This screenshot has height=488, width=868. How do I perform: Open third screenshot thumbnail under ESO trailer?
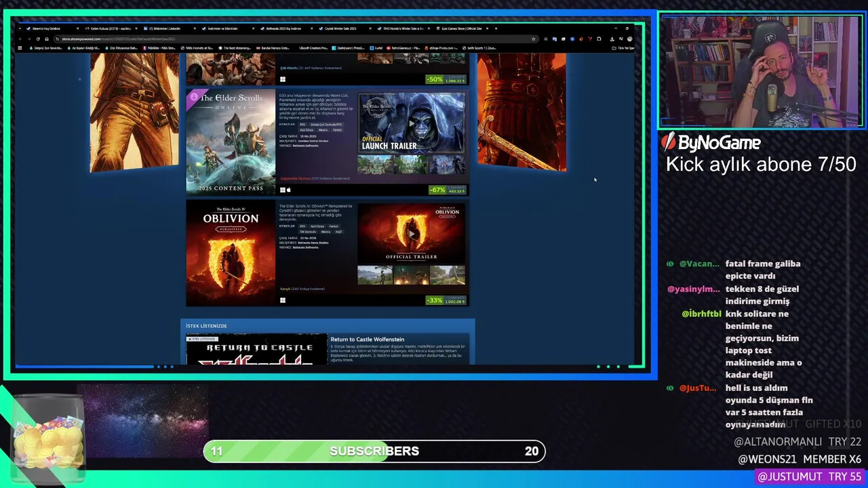click(448, 165)
